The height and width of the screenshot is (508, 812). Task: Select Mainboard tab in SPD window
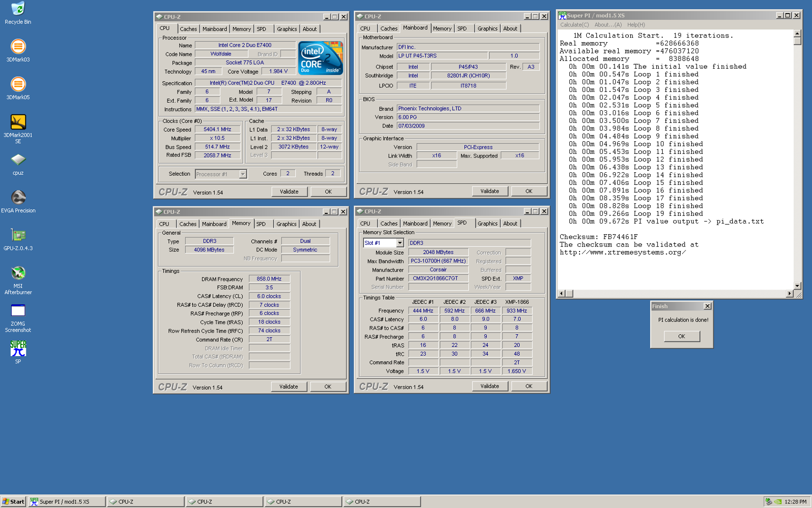[x=415, y=224]
